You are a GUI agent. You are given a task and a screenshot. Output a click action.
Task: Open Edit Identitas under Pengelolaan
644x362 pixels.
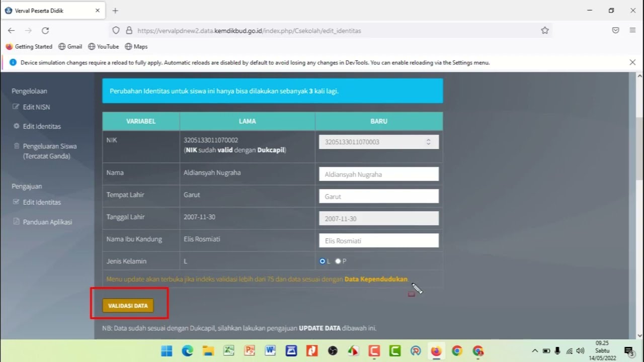tap(37, 126)
